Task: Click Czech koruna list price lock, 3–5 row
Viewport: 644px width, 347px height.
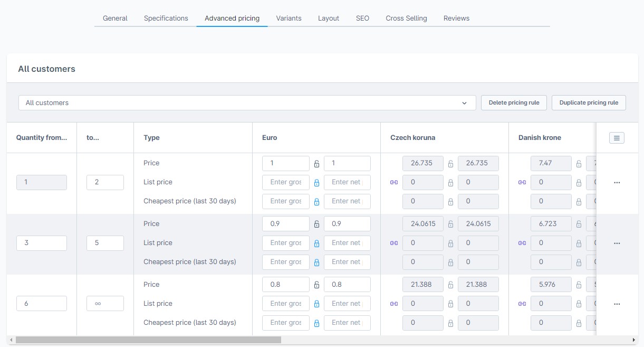Action: tap(450, 243)
